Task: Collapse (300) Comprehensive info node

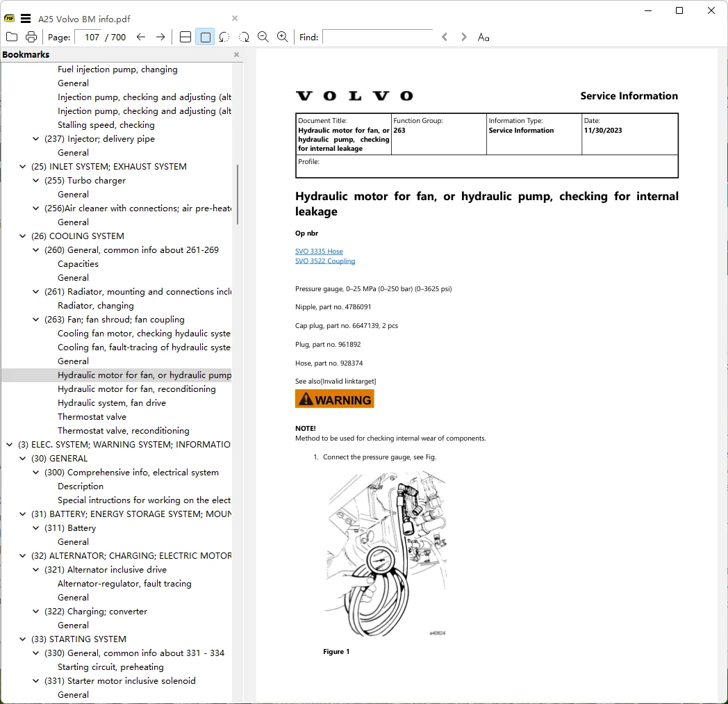Action: (x=35, y=473)
